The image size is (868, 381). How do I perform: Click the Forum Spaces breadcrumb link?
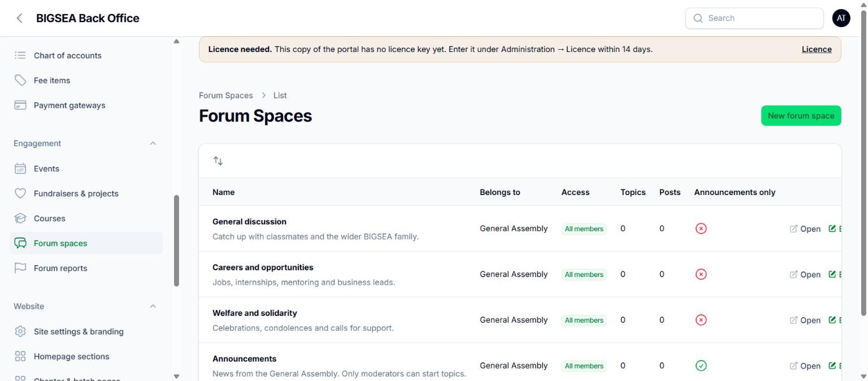226,96
